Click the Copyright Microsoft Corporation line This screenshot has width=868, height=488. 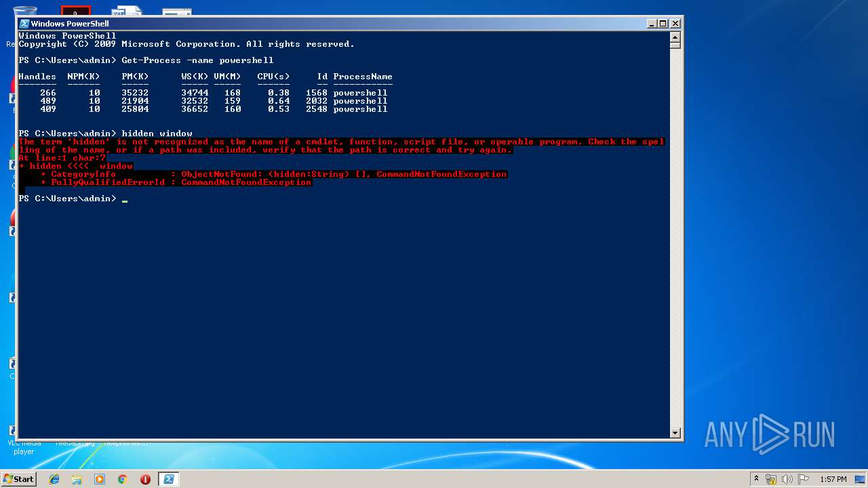186,44
